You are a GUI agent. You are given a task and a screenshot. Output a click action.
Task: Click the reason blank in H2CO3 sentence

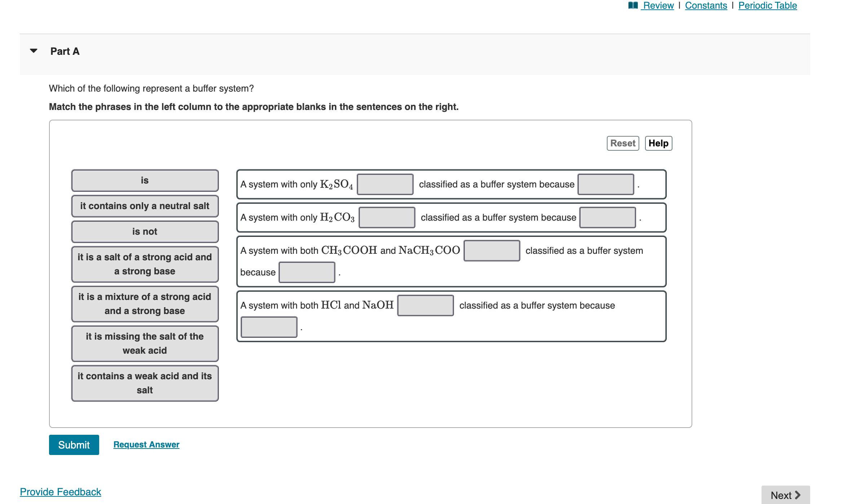pyautogui.click(x=607, y=217)
